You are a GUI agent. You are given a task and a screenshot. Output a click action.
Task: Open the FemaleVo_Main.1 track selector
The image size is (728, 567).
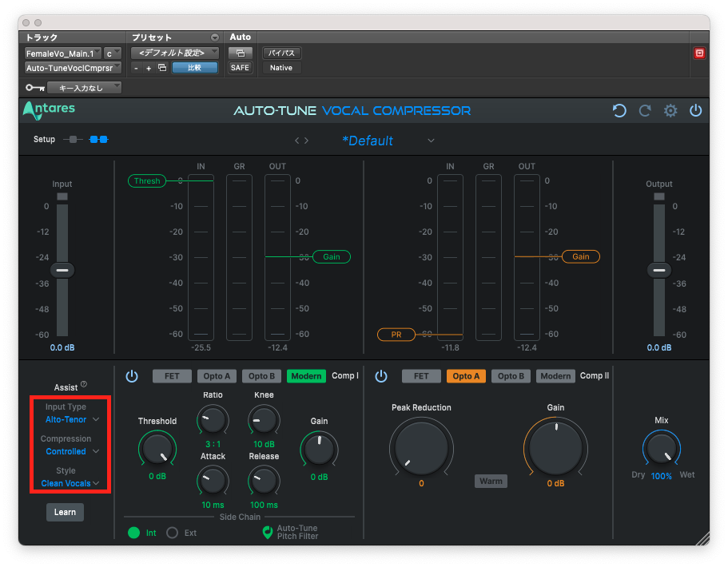click(x=62, y=54)
